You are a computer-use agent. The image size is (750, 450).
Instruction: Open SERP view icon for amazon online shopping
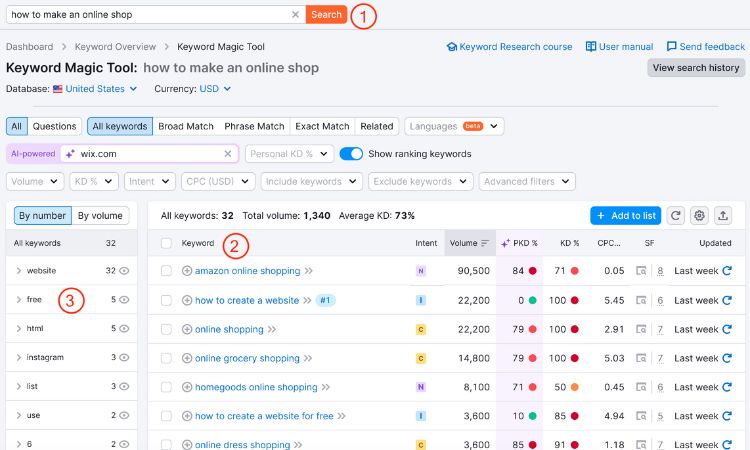(x=641, y=271)
